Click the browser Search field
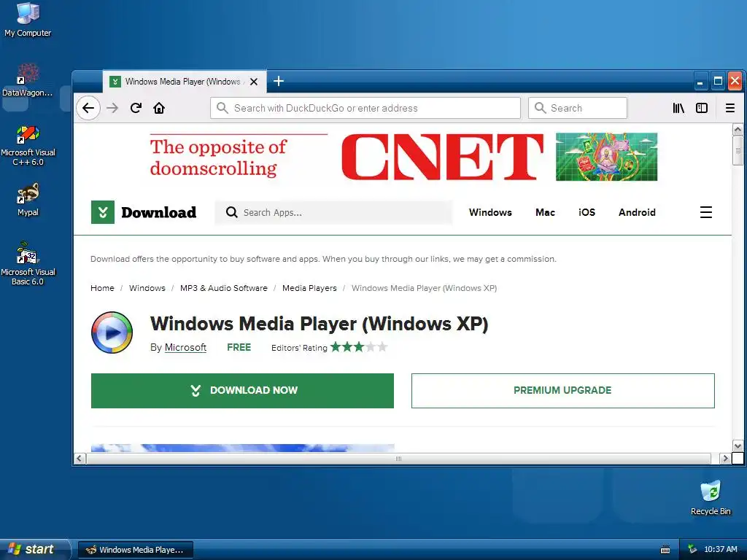The image size is (747, 560). click(578, 108)
